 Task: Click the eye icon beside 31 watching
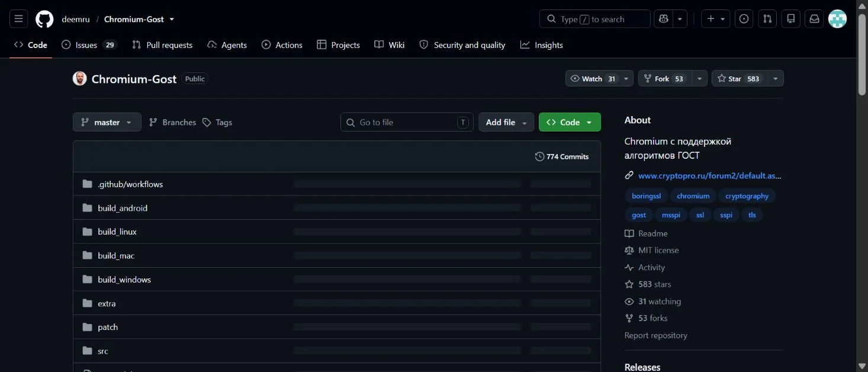(629, 302)
